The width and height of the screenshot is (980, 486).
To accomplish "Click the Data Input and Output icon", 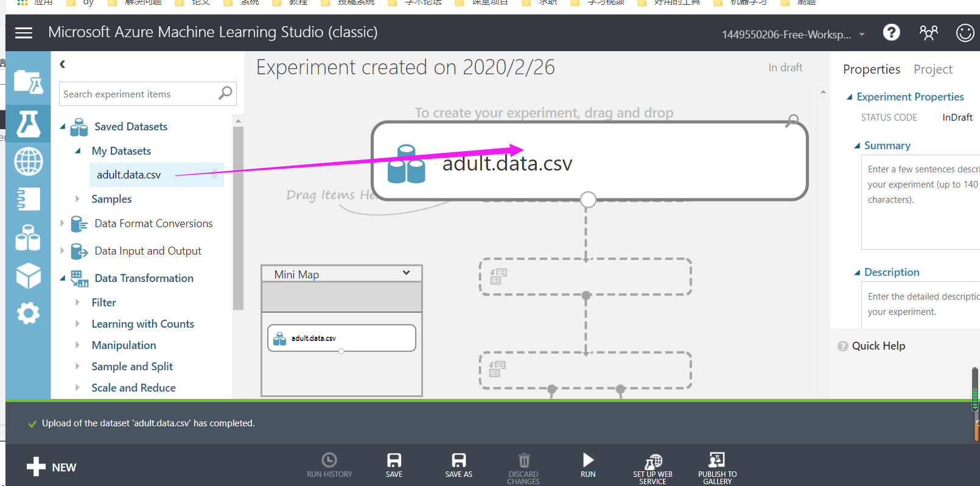I will tap(79, 251).
